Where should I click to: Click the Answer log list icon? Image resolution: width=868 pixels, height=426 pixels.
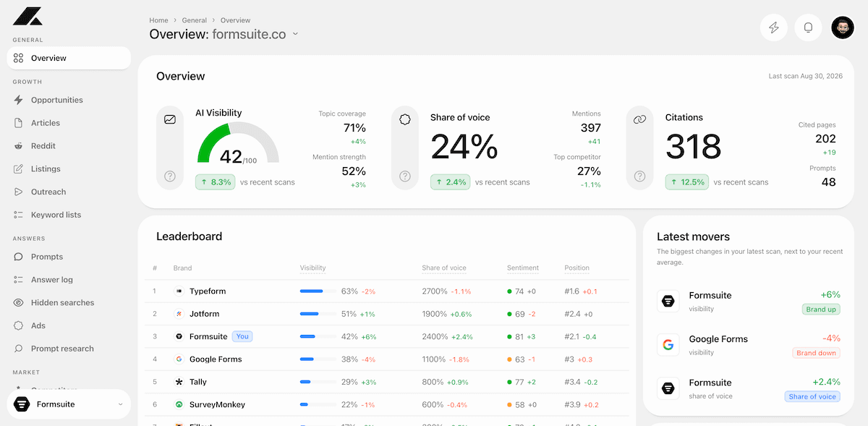point(18,280)
